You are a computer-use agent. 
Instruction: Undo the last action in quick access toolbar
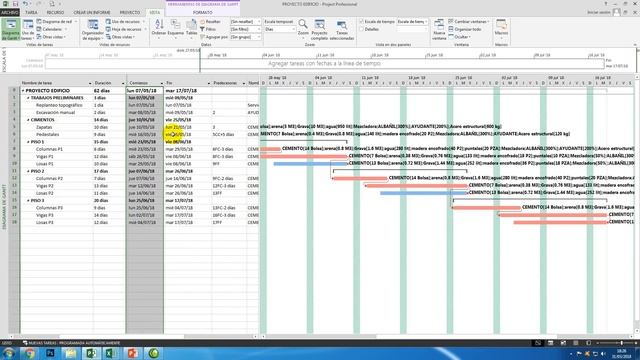point(25,4)
